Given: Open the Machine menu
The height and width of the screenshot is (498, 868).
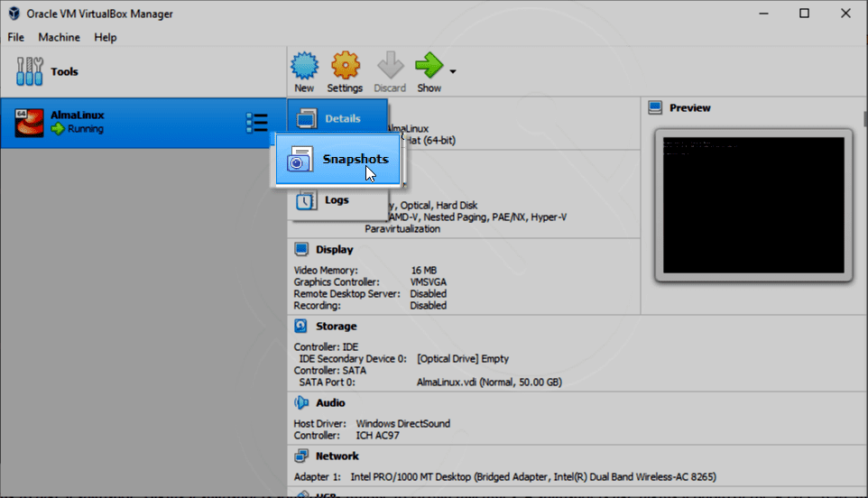Looking at the screenshot, I should tap(60, 37).
